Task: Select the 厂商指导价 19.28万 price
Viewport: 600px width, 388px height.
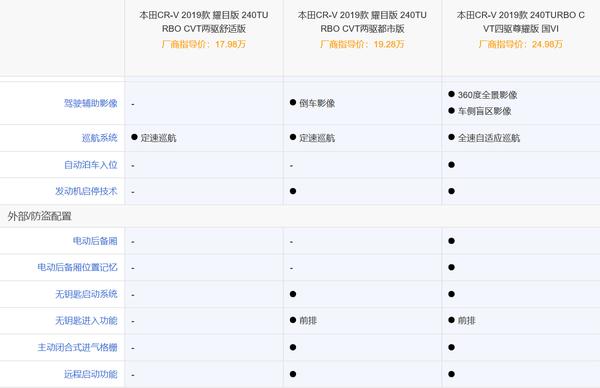Action: tap(362, 44)
